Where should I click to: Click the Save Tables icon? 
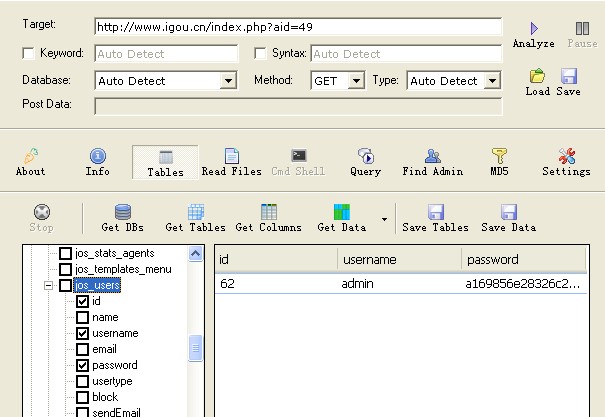pos(436,212)
